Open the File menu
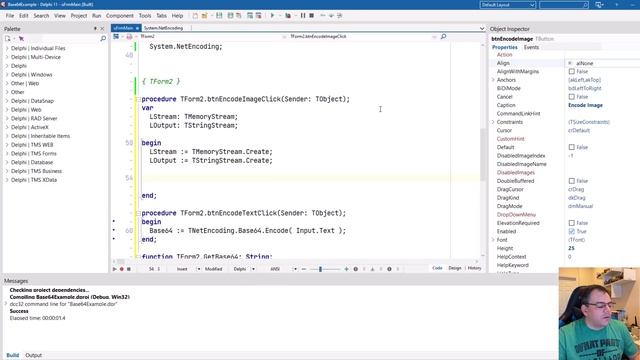The image size is (640, 360). tap(10, 16)
